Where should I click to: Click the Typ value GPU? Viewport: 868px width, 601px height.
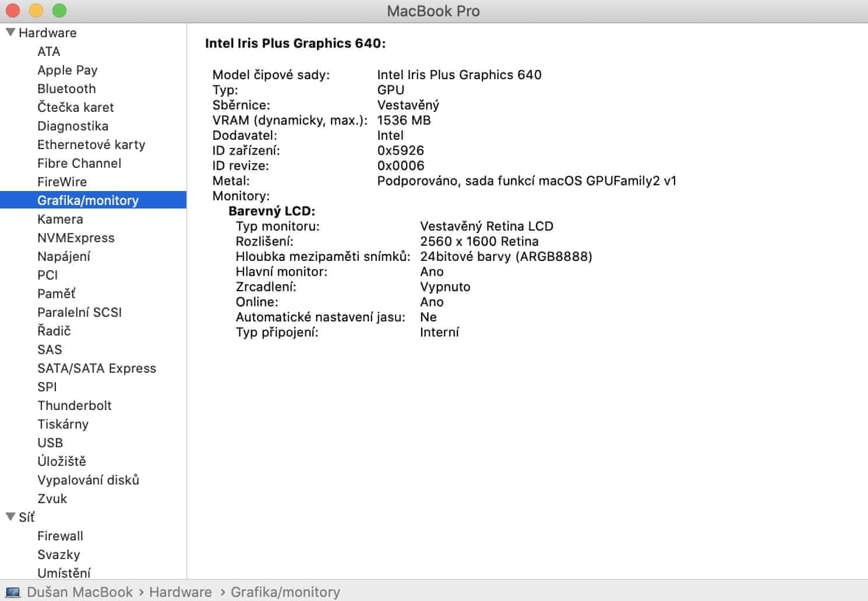391,90
